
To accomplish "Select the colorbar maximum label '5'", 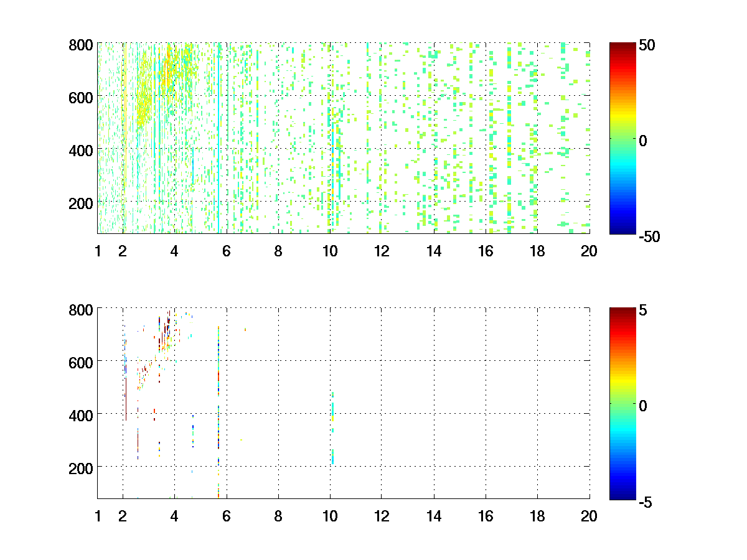I will click(x=643, y=310).
